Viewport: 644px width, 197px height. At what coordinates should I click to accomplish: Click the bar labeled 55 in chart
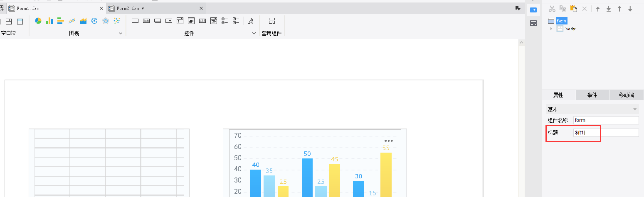pyautogui.click(x=386, y=175)
